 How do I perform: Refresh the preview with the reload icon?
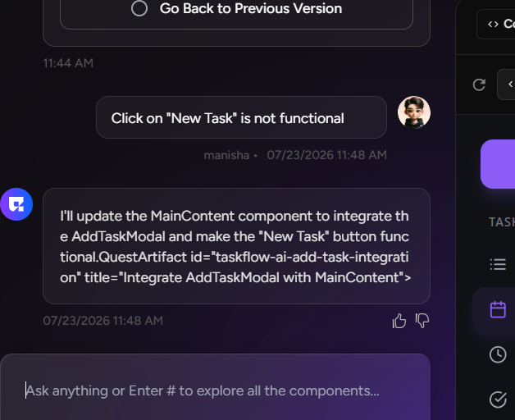click(479, 84)
